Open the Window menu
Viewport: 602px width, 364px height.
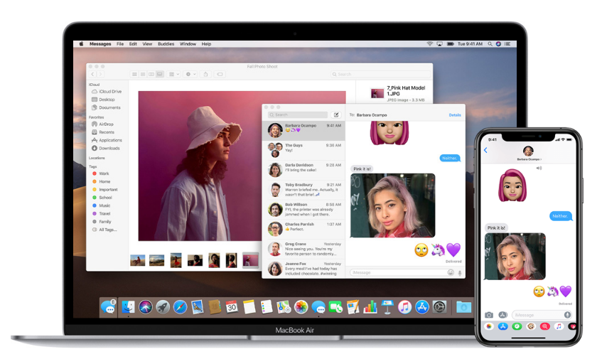point(188,44)
